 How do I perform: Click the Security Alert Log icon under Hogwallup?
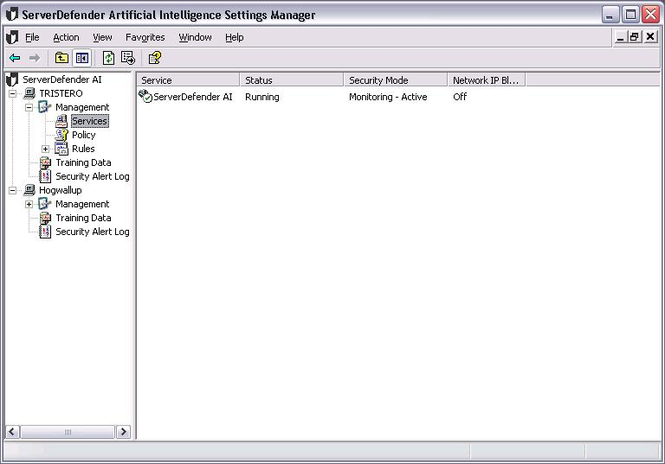(x=45, y=232)
